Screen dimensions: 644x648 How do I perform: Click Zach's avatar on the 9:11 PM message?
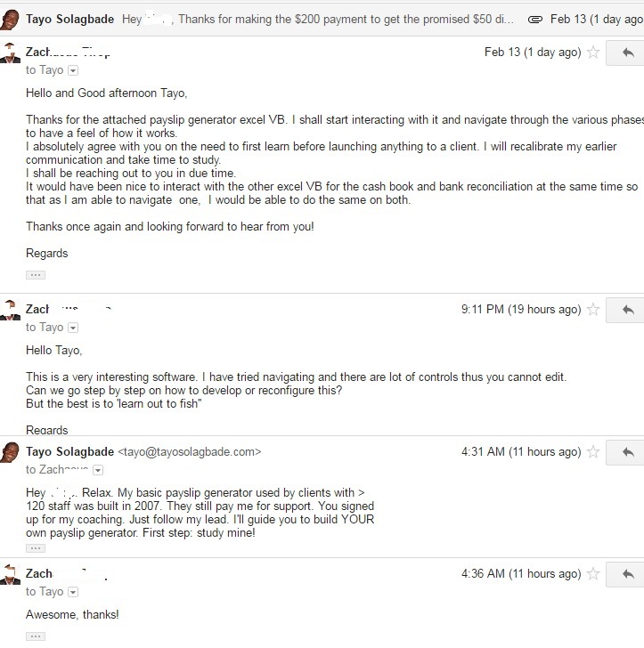tap(10, 310)
